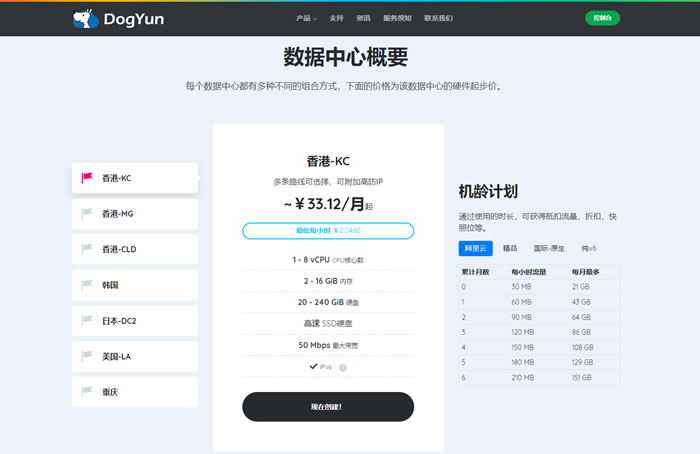Select the 美国-LA data center
The width and height of the screenshot is (700, 454).
[134, 356]
